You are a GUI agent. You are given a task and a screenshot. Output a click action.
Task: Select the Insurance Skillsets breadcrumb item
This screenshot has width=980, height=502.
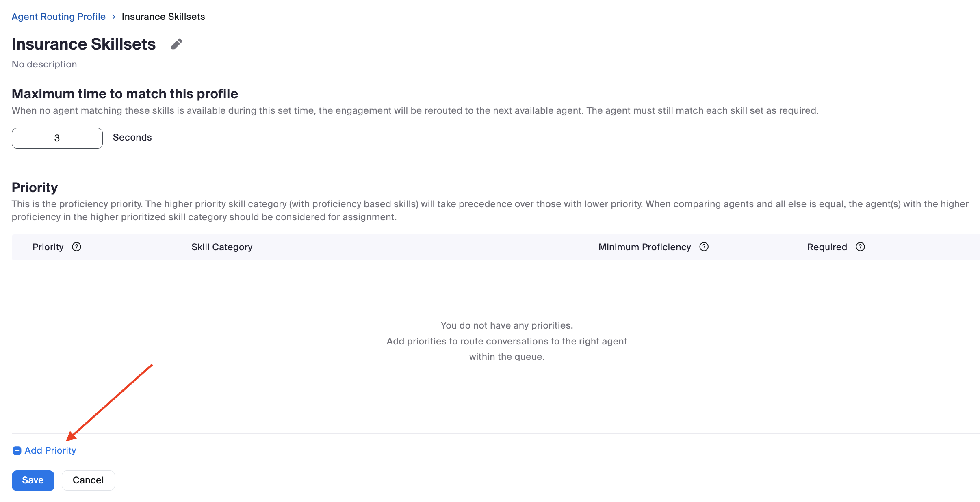coord(163,17)
